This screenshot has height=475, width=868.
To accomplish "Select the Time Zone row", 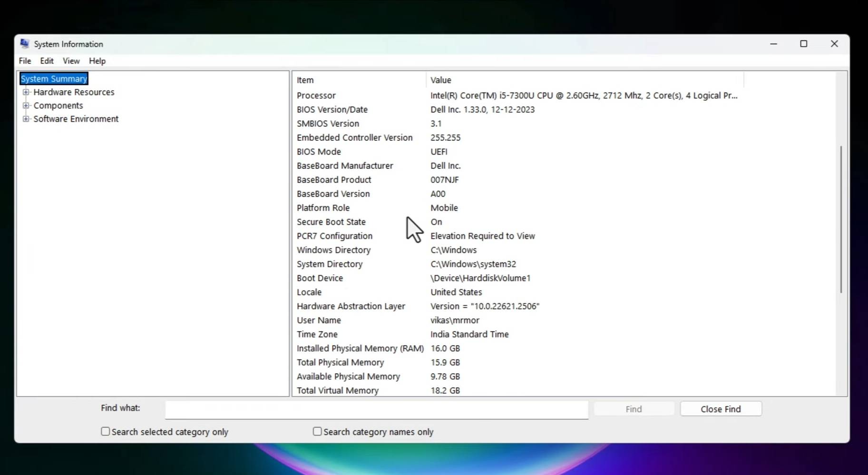I will [517, 334].
